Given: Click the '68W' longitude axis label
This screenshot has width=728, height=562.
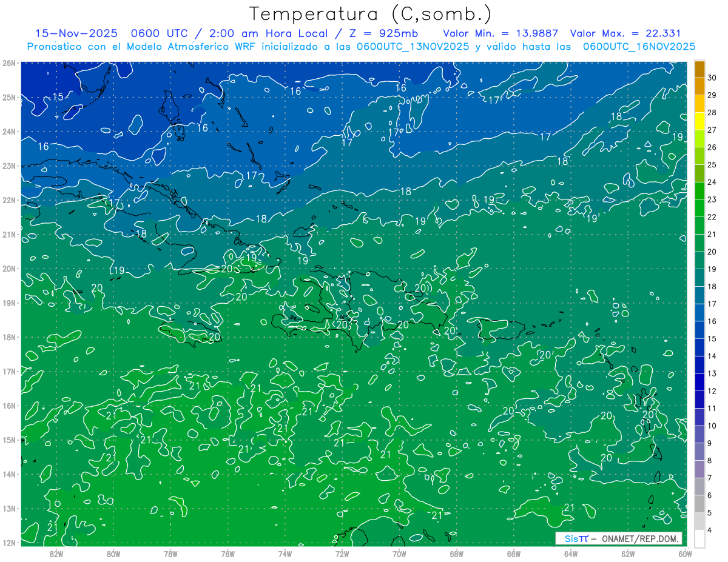Looking at the screenshot, I should tap(457, 554).
